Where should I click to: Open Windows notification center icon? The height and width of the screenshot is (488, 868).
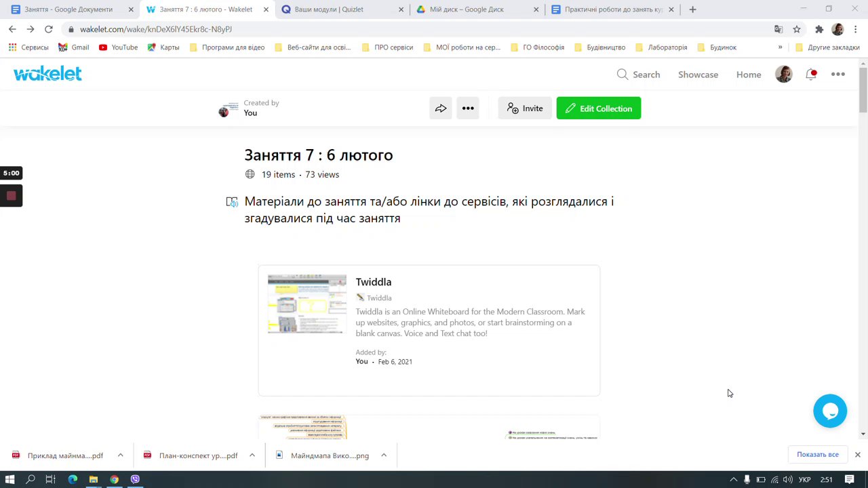[850, 480]
